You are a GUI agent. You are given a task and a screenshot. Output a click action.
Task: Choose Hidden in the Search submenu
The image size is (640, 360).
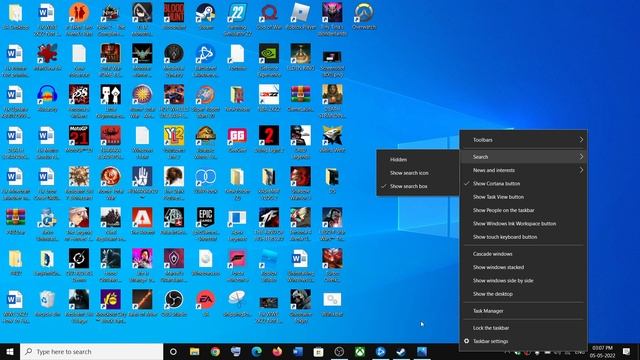point(418,160)
